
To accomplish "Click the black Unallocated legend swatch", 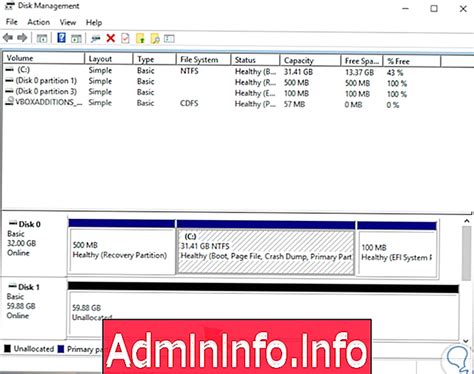I will tap(7, 349).
